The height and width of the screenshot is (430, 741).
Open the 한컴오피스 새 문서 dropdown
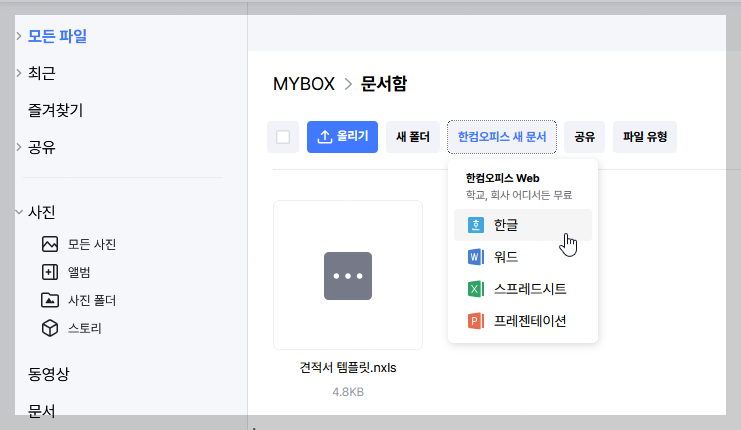(502, 137)
